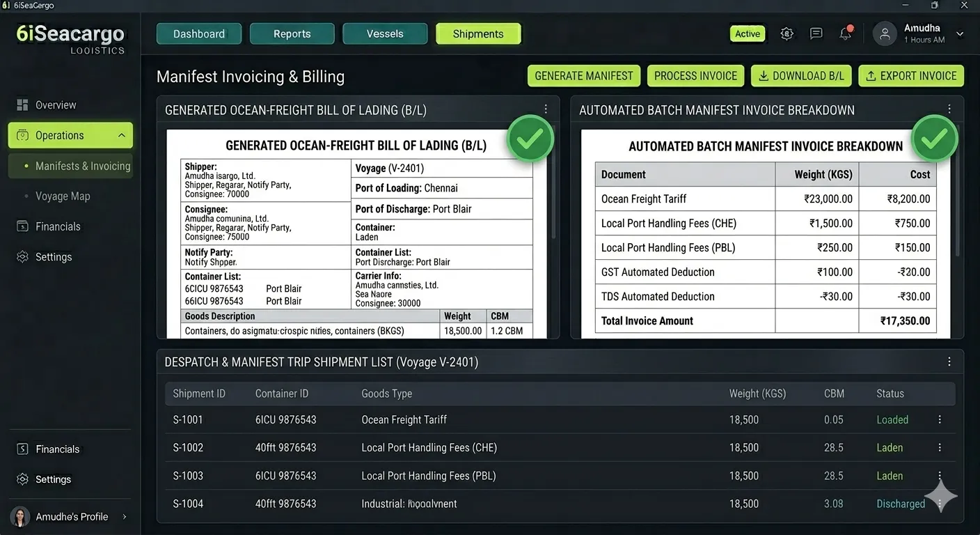This screenshot has width=980, height=535.
Task: Click the lower Settings gear near profile
Action: click(22, 479)
